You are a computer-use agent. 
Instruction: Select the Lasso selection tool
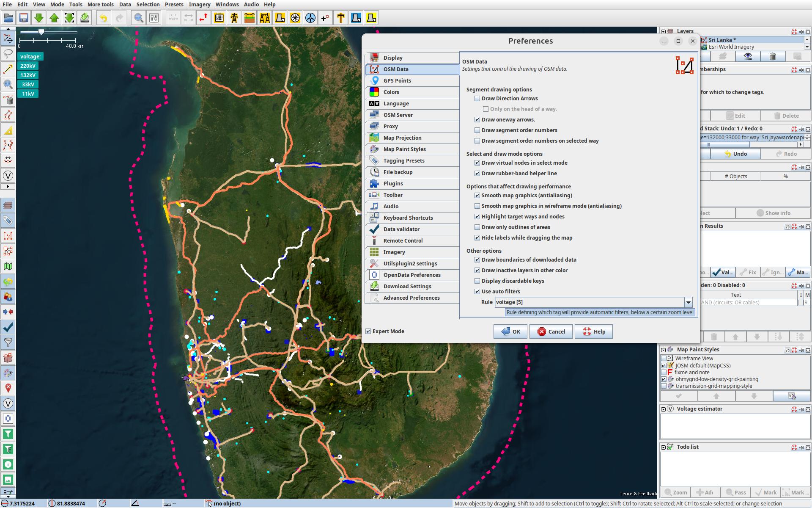pyautogui.click(x=8, y=54)
